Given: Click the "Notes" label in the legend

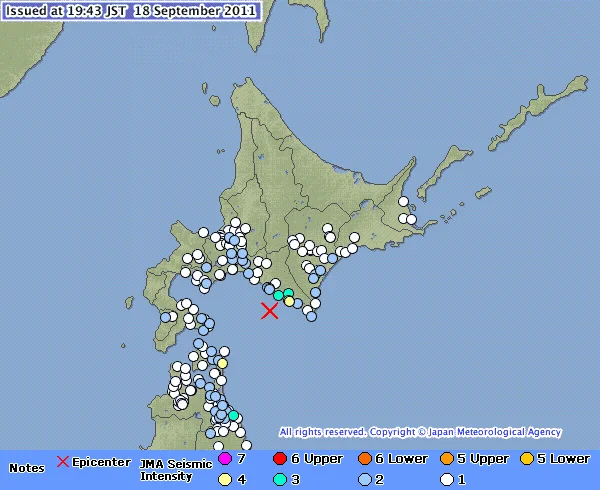Looking at the screenshot, I should point(27,468).
